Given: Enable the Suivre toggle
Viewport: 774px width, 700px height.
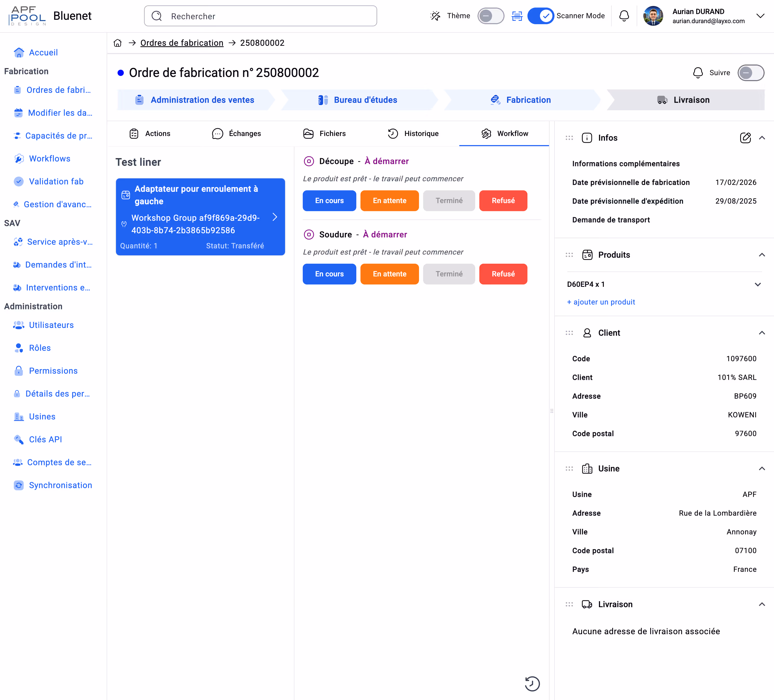Looking at the screenshot, I should [751, 73].
